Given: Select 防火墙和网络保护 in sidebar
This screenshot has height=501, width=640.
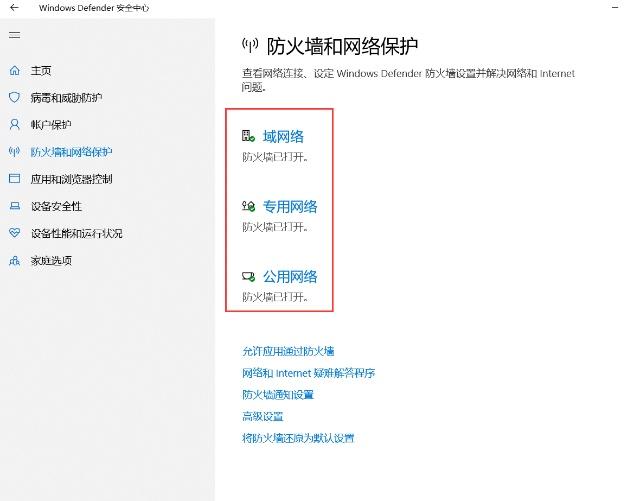Looking at the screenshot, I should coord(71,152).
